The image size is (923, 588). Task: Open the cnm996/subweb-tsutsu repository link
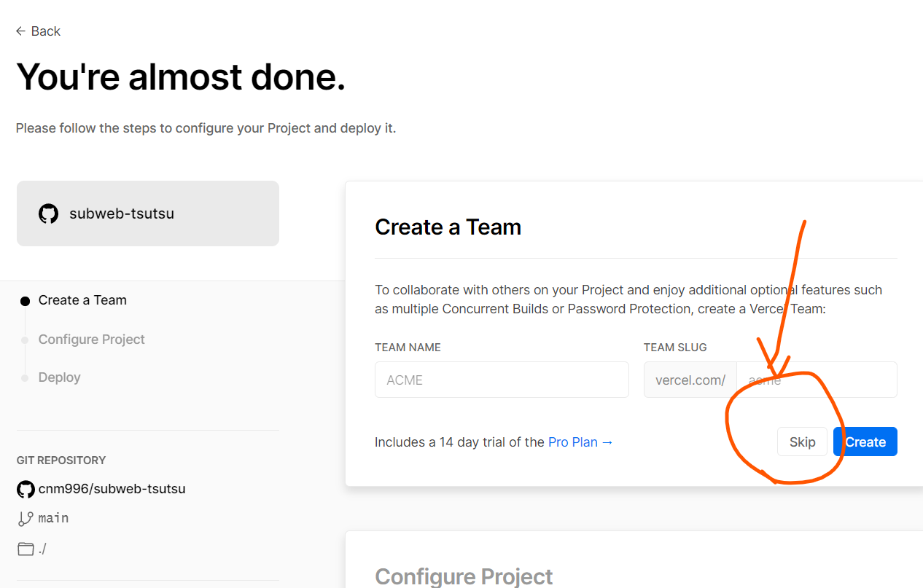click(112, 489)
